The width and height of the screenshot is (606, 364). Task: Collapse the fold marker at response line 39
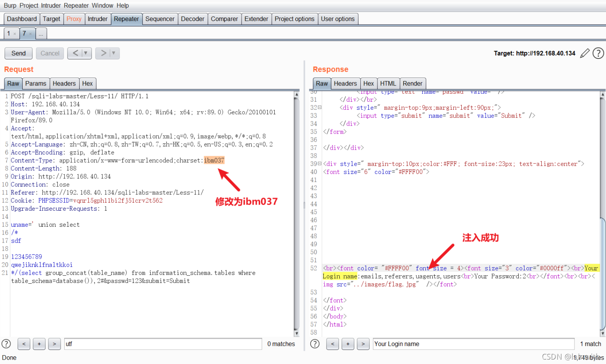pos(320,163)
